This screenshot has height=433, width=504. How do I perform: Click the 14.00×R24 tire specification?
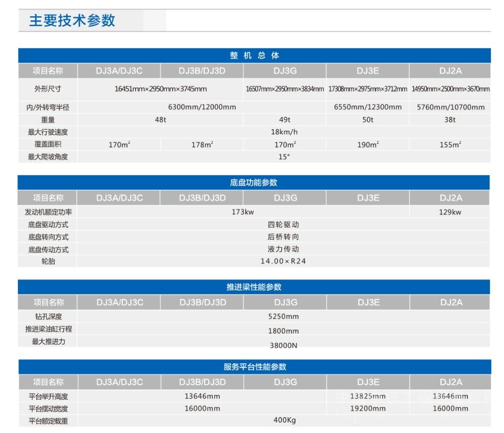(x=283, y=261)
